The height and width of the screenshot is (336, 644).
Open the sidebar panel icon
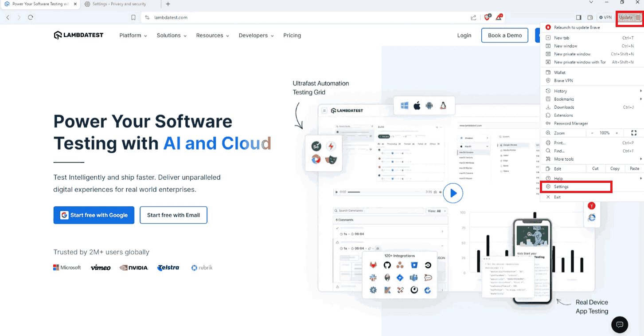tap(579, 17)
